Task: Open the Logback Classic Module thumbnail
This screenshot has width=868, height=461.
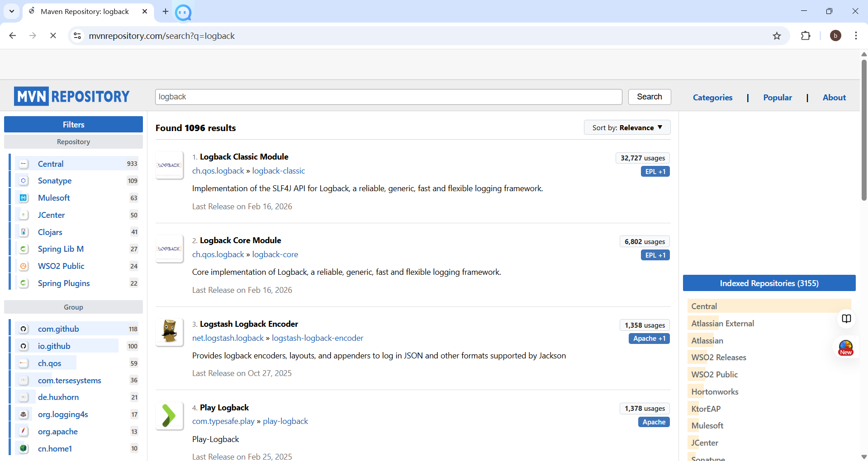Action: 169,165
